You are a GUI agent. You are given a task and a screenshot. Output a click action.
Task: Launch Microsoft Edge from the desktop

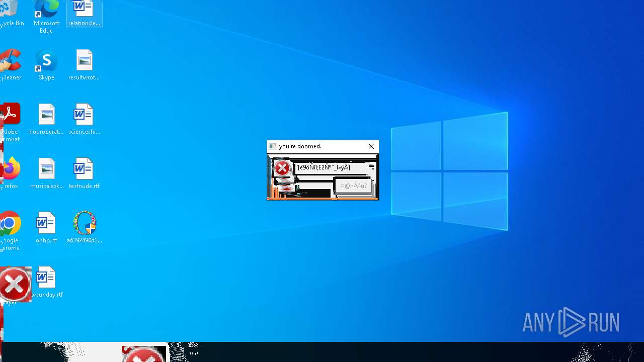[x=46, y=16]
